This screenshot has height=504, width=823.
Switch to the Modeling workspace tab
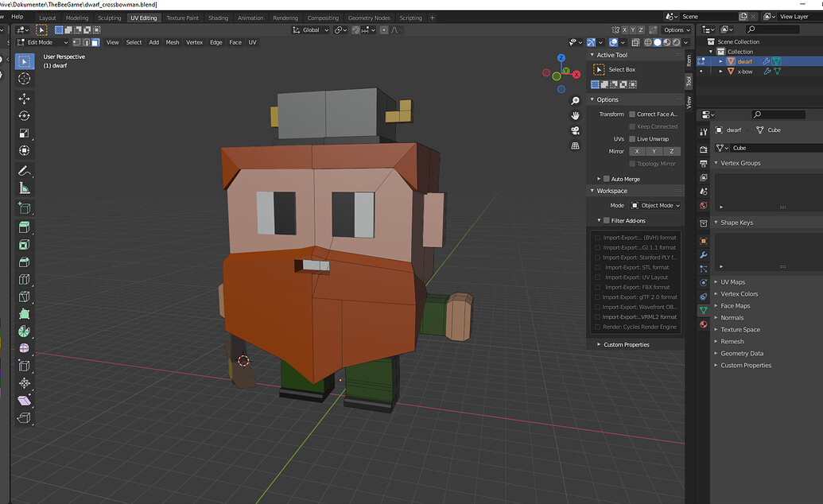coord(77,17)
